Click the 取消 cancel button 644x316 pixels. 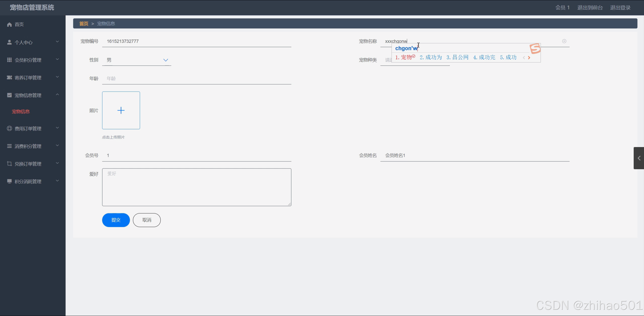(x=147, y=220)
